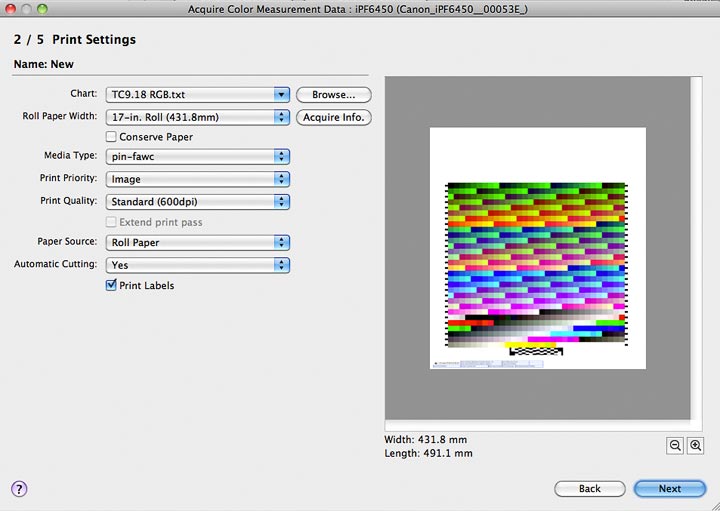
Task: Click the green zoom window button
Action: click(42, 8)
